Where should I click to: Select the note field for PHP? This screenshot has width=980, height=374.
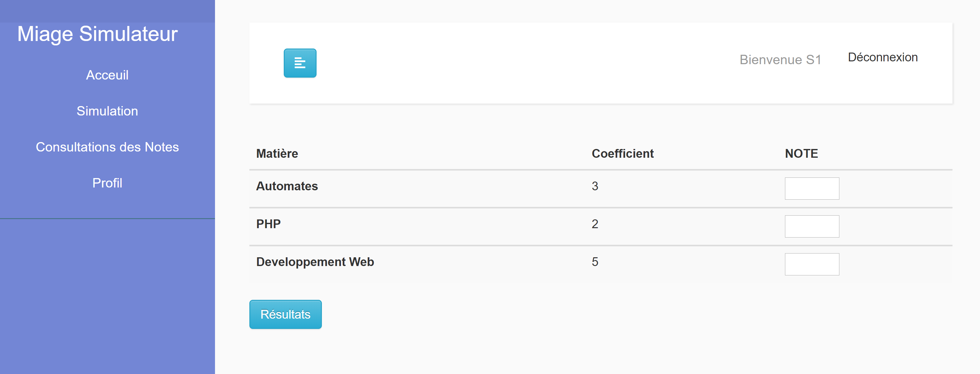coord(812,227)
